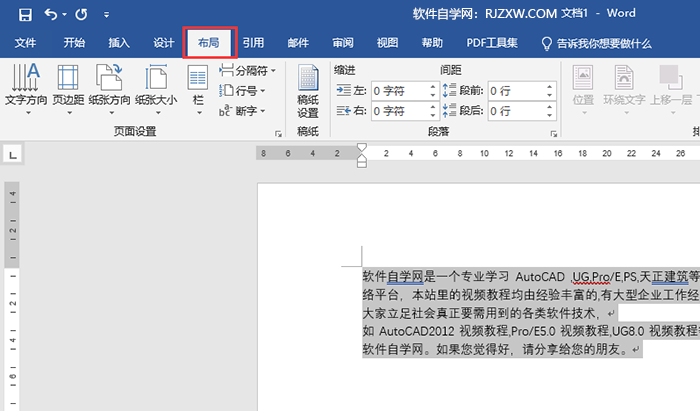Image resolution: width=700 pixels, height=411 pixels.
Task: Switch to the 邮件 tab
Action: coord(298,43)
